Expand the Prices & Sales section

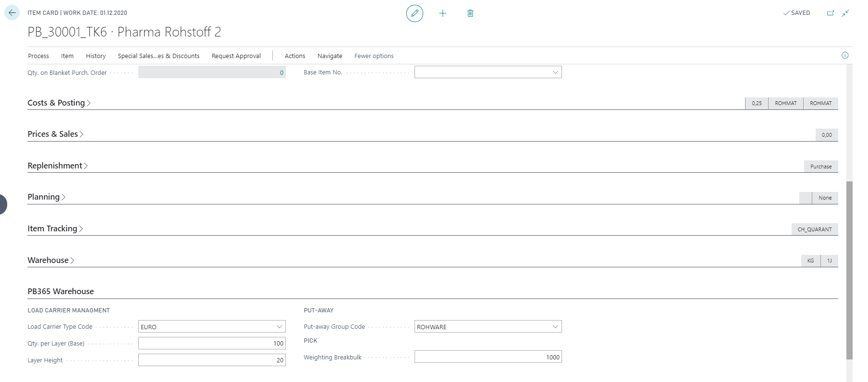tap(56, 134)
